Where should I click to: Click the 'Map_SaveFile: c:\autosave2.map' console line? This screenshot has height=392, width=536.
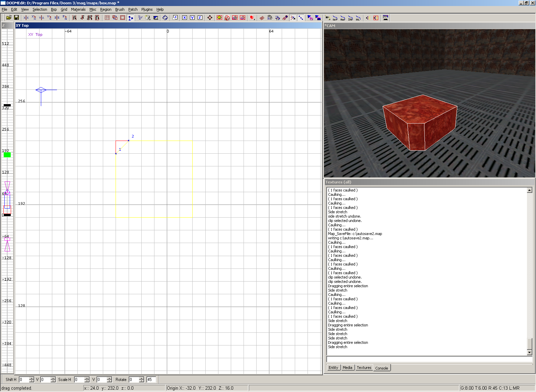tap(355, 234)
